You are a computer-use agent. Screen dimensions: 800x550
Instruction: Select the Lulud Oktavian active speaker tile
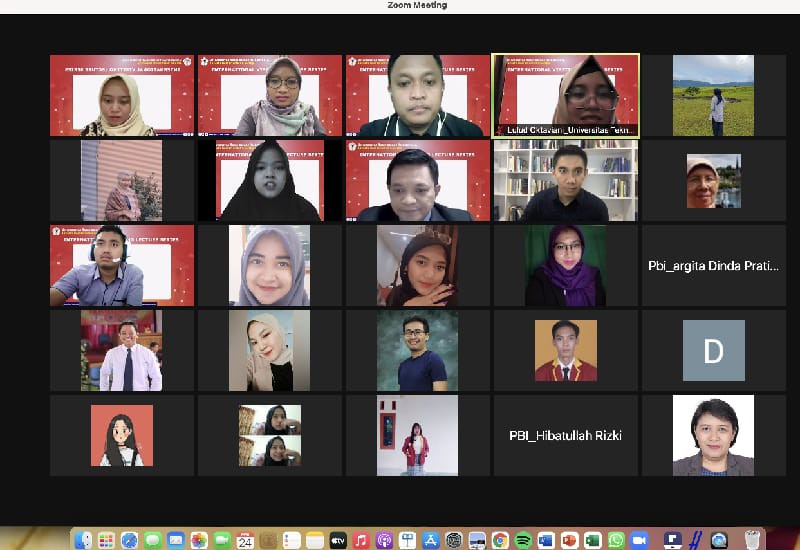point(565,95)
